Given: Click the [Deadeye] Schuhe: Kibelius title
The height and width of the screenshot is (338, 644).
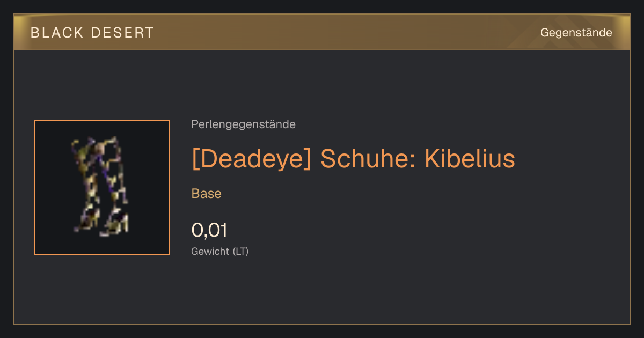Looking at the screenshot, I should 353,159.
